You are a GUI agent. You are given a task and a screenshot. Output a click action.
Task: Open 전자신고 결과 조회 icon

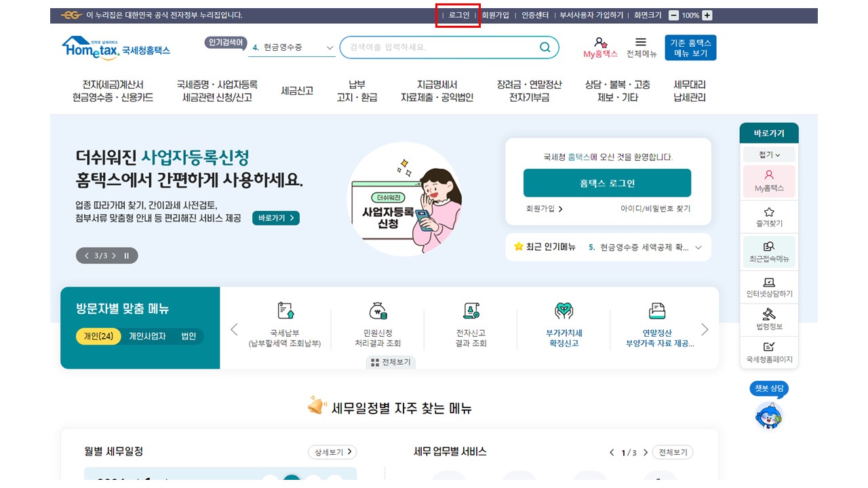(x=471, y=324)
